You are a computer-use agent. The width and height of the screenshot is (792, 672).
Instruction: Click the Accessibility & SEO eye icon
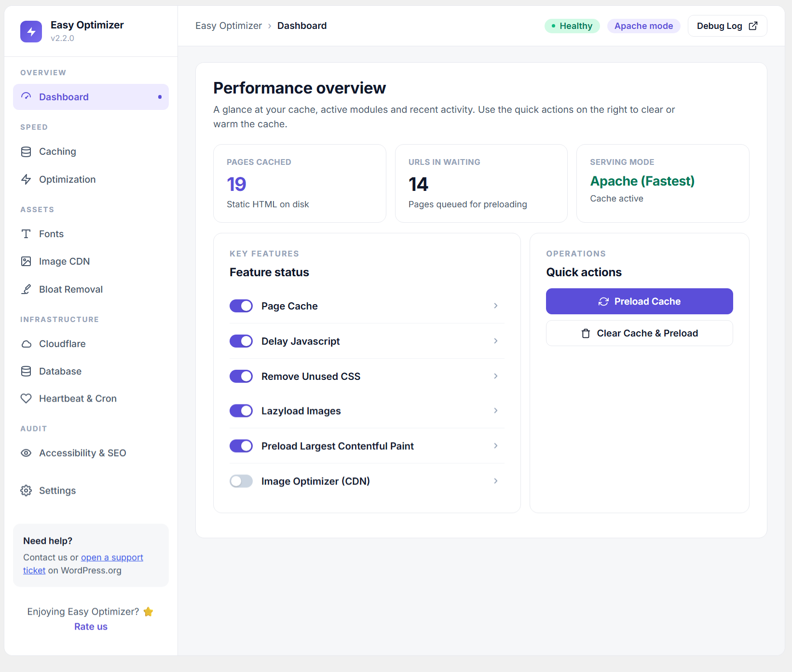26,453
